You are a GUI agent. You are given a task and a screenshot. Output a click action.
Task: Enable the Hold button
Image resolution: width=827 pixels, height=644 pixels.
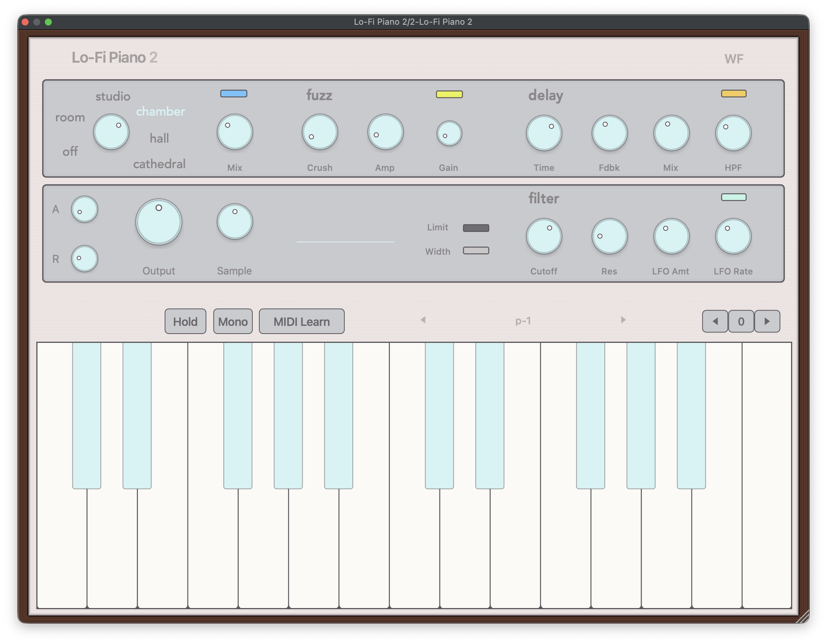tap(185, 321)
